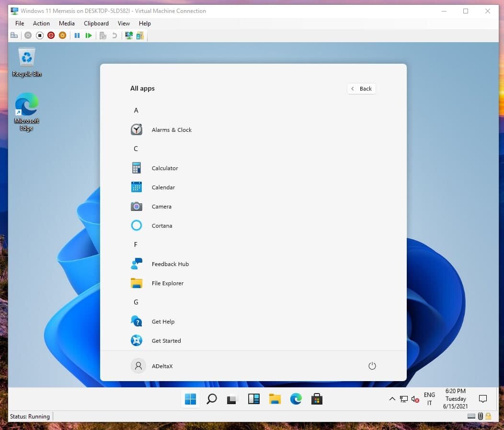Click the Checkpoint toolbar icon
This screenshot has width=504, height=430.
point(103,35)
